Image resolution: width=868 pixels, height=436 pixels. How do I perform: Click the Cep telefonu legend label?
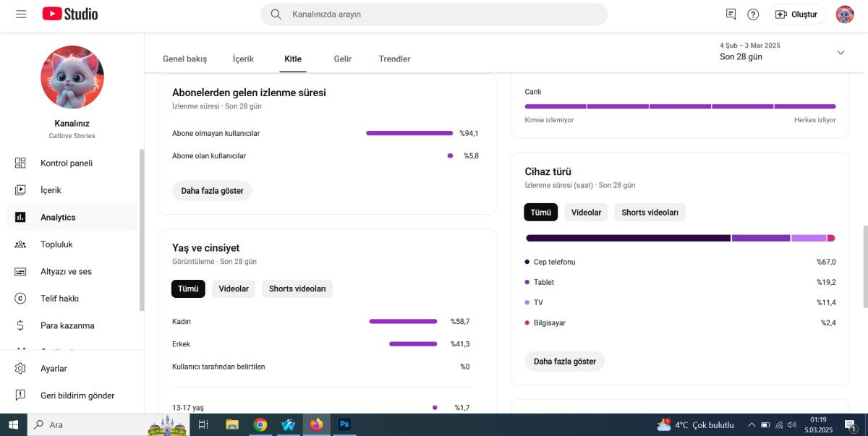[x=555, y=262]
